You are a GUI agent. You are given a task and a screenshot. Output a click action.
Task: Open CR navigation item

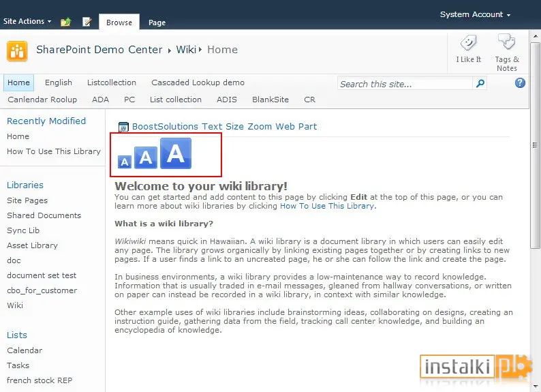[309, 100]
